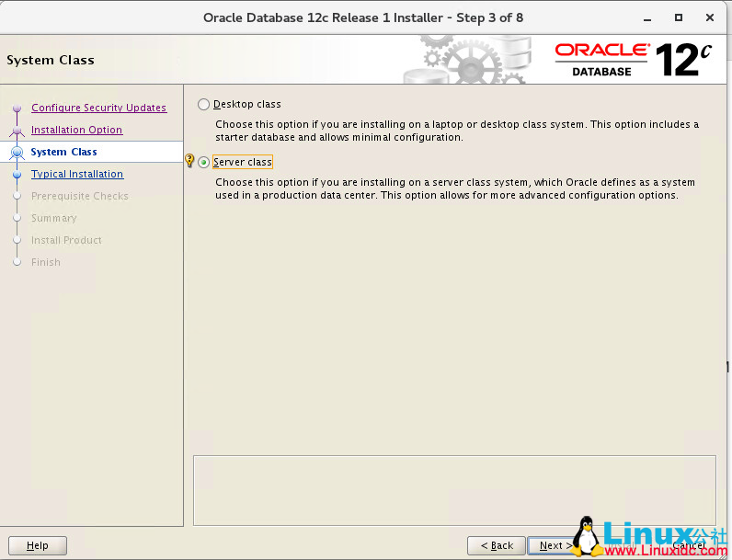
Task: Select the Desktop class radio button
Action: (x=203, y=105)
